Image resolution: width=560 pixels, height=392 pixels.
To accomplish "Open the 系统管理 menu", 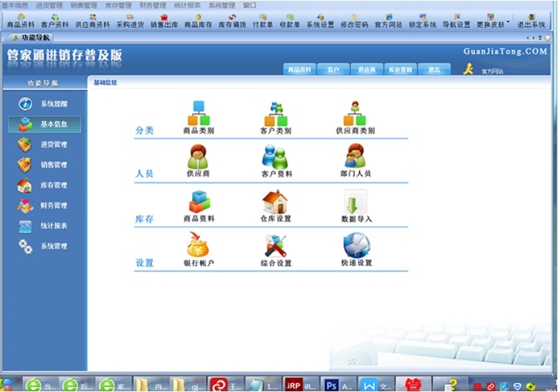I will click(222, 6).
